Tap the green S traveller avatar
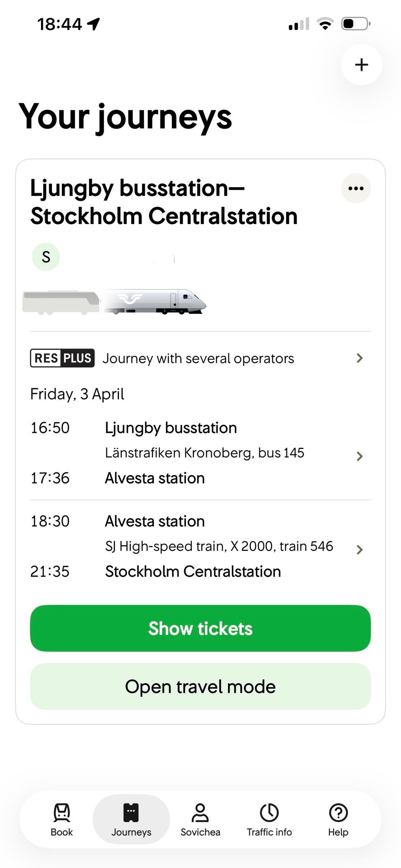401x868 pixels. (46, 257)
